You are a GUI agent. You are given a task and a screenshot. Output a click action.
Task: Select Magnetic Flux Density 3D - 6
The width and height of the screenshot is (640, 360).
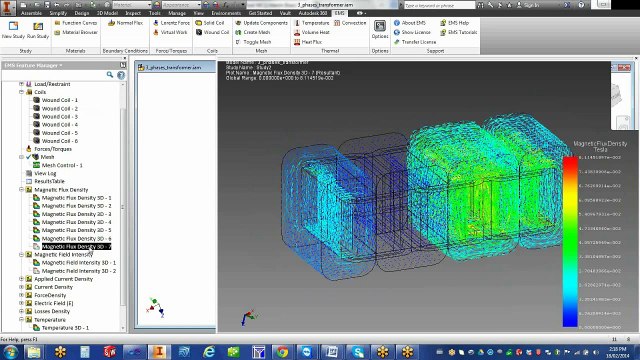point(76,238)
